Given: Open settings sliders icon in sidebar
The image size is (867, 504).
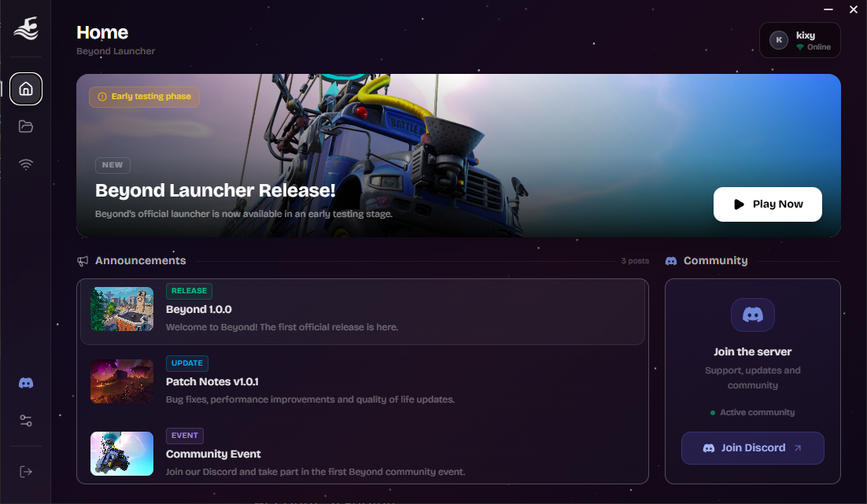Looking at the screenshot, I should coord(25,421).
